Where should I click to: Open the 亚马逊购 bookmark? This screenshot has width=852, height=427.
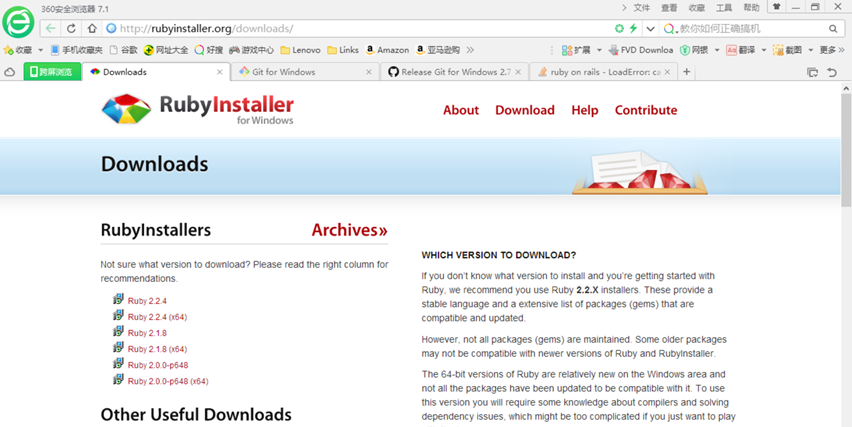[437, 50]
